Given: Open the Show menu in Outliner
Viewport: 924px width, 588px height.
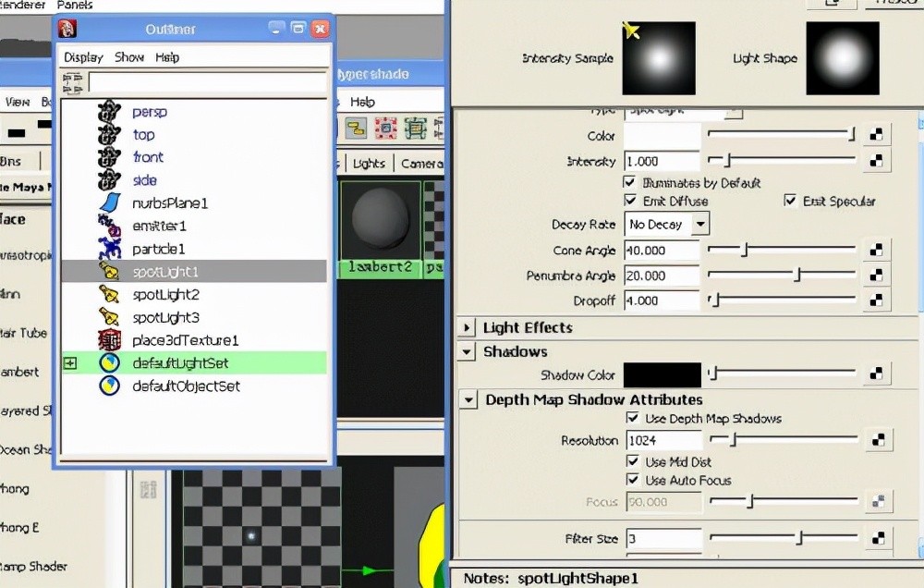Looking at the screenshot, I should coord(129,57).
